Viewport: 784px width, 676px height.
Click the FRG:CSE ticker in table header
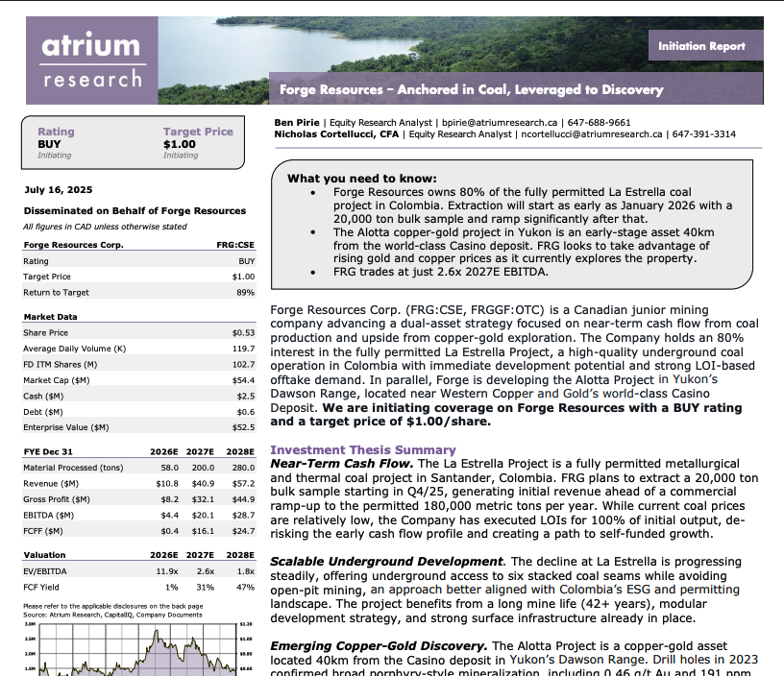235,244
